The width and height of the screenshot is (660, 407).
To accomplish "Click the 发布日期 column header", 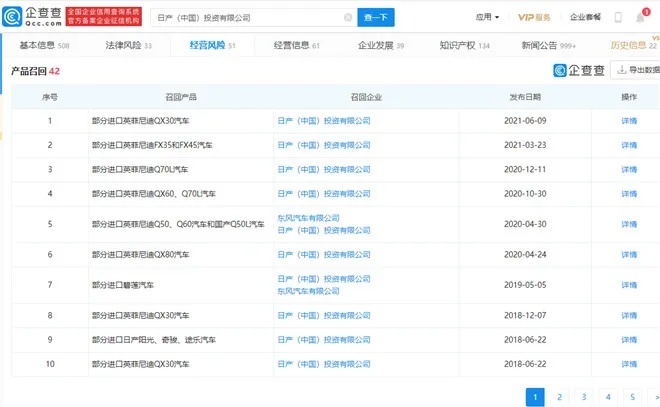I will [x=525, y=97].
